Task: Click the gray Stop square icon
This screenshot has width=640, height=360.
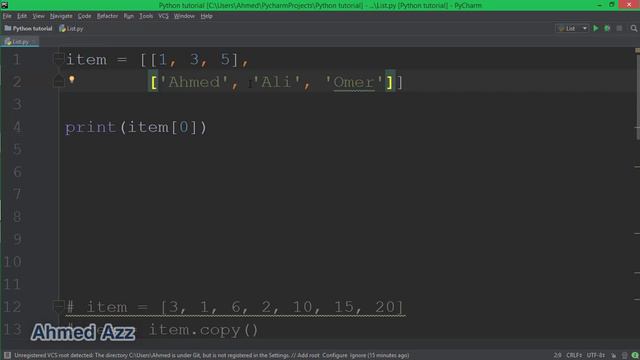Action: (619, 28)
